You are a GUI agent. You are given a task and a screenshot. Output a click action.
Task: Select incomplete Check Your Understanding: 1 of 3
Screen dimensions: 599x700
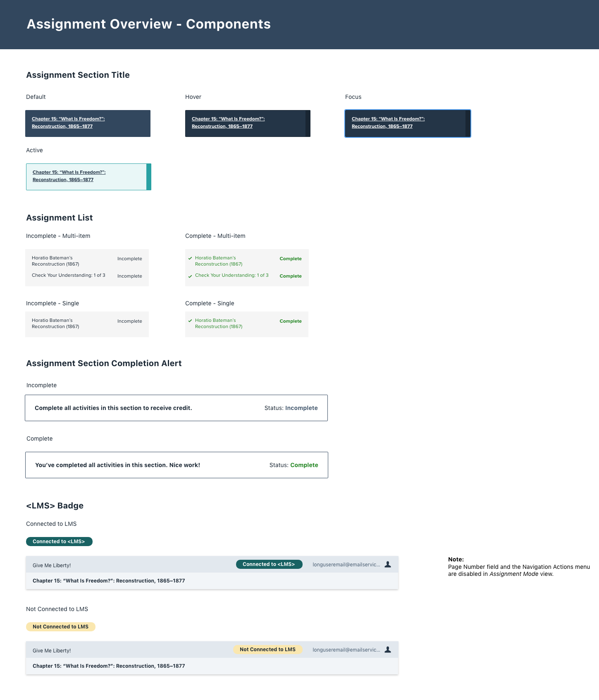[x=69, y=275]
